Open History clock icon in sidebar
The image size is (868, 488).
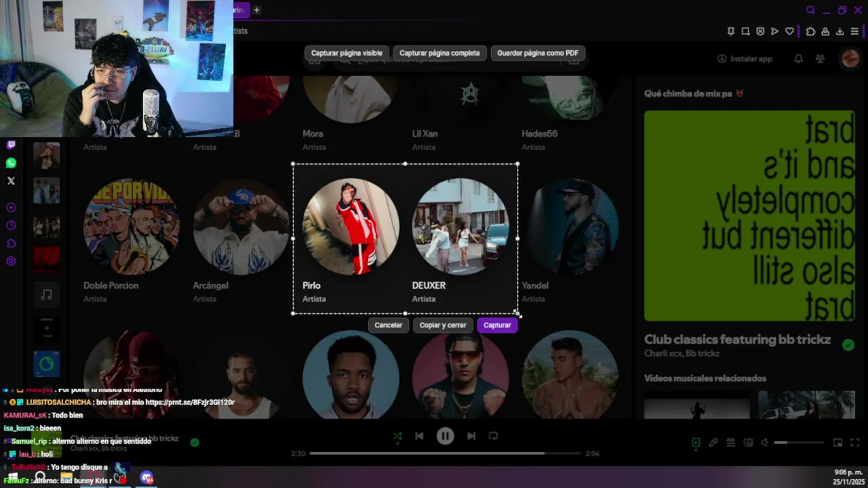(11, 226)
